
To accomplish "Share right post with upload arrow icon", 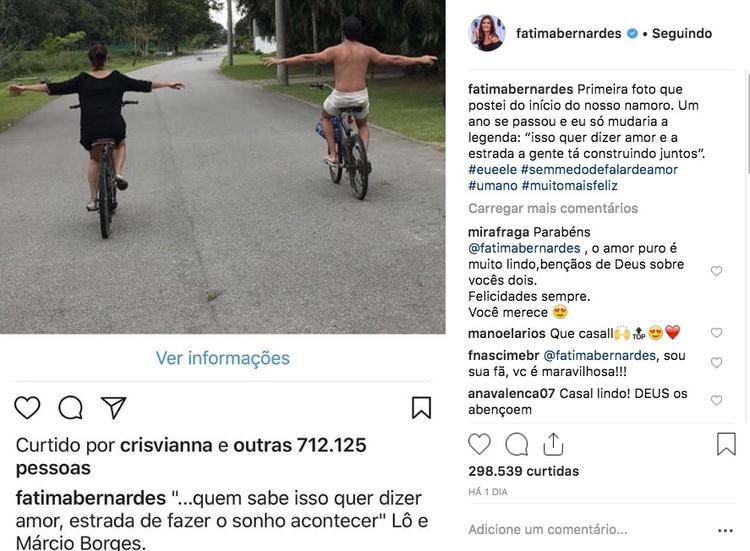I will click(553, 444).
